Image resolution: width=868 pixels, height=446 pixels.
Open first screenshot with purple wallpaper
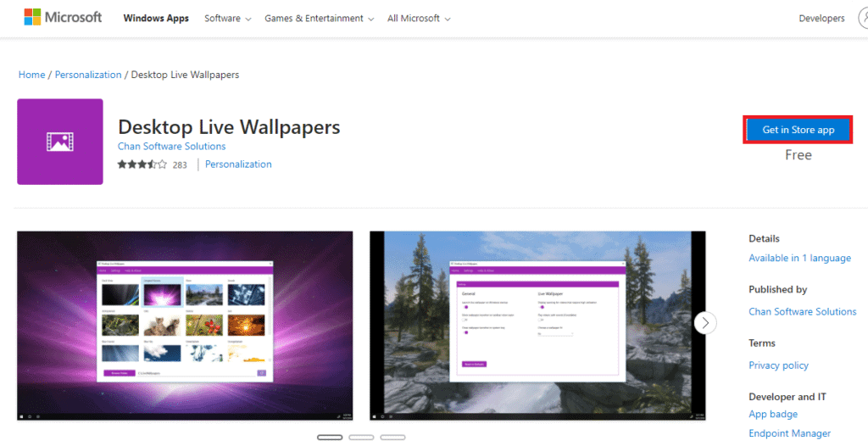185,326
